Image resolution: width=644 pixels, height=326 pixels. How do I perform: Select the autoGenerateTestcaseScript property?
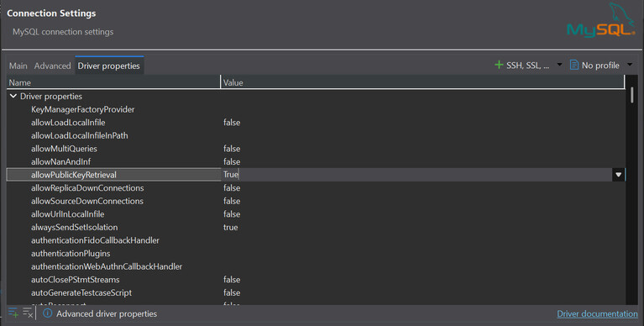coord(81,293)
